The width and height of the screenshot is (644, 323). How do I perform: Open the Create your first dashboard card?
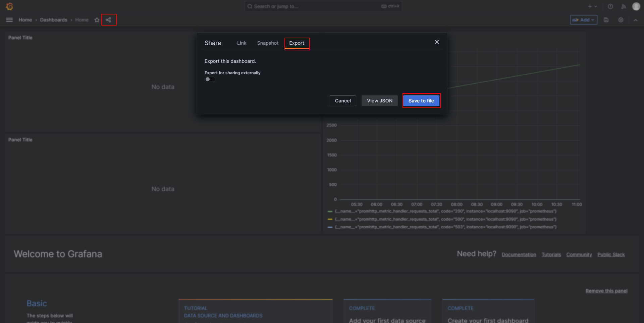click(488, 311)
